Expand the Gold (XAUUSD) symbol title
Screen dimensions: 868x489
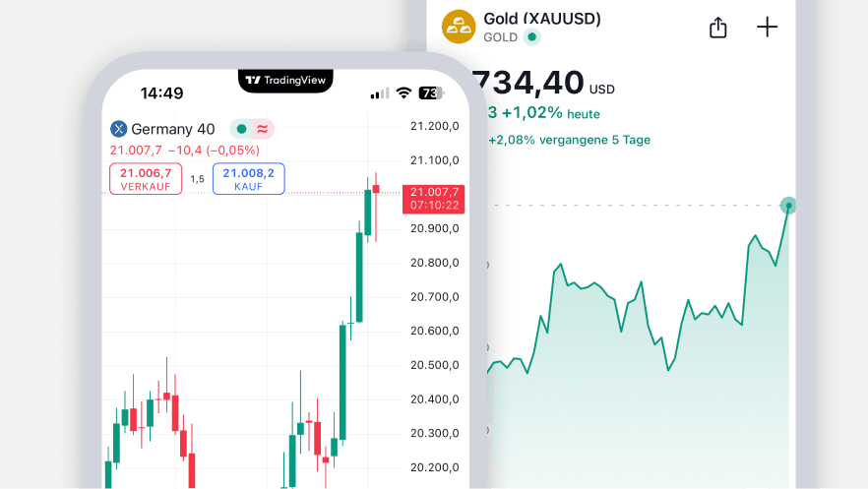click(541, 19)
